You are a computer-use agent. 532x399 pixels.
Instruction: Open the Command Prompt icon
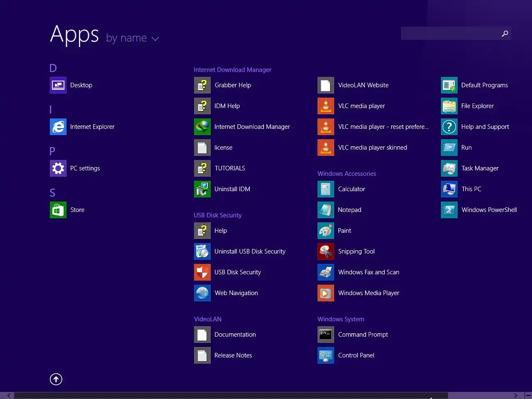(326, 335)
